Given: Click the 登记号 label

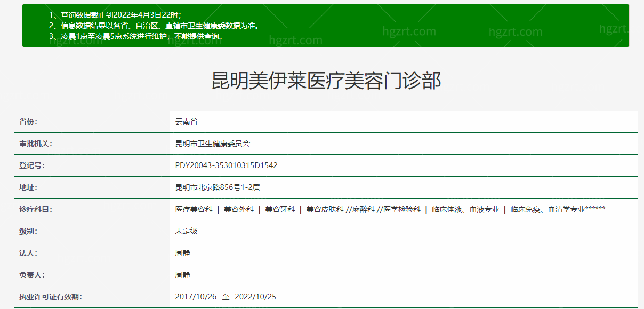Looking at the screenshot, I should pyautogui.click(x=32, y=165).
